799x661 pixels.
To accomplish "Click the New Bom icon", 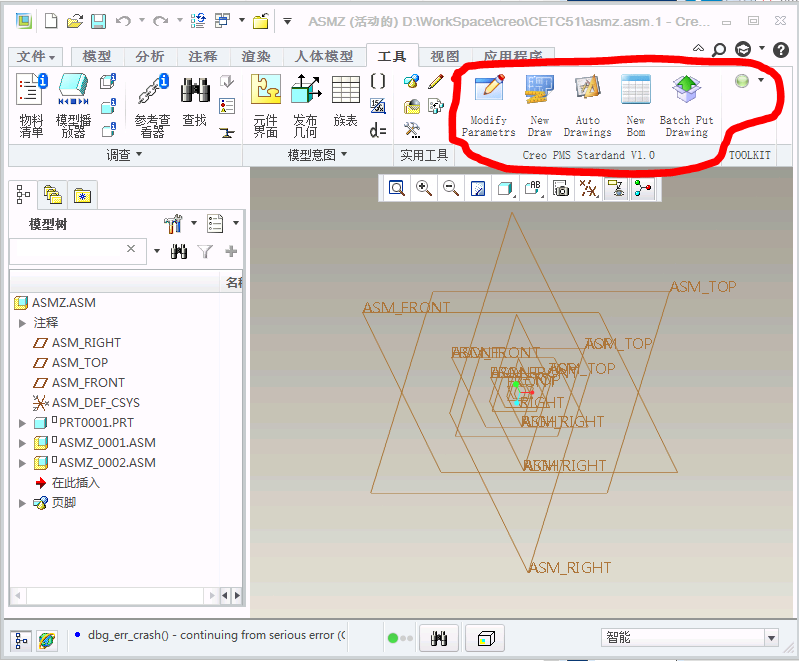I will point(636,105).
